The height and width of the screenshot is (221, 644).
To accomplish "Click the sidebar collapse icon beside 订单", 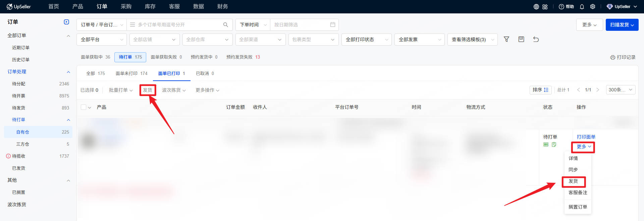I will pos(66,22).
